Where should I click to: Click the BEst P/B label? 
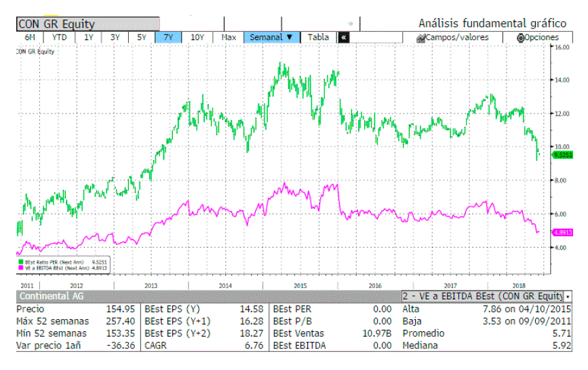pos(292,322)
